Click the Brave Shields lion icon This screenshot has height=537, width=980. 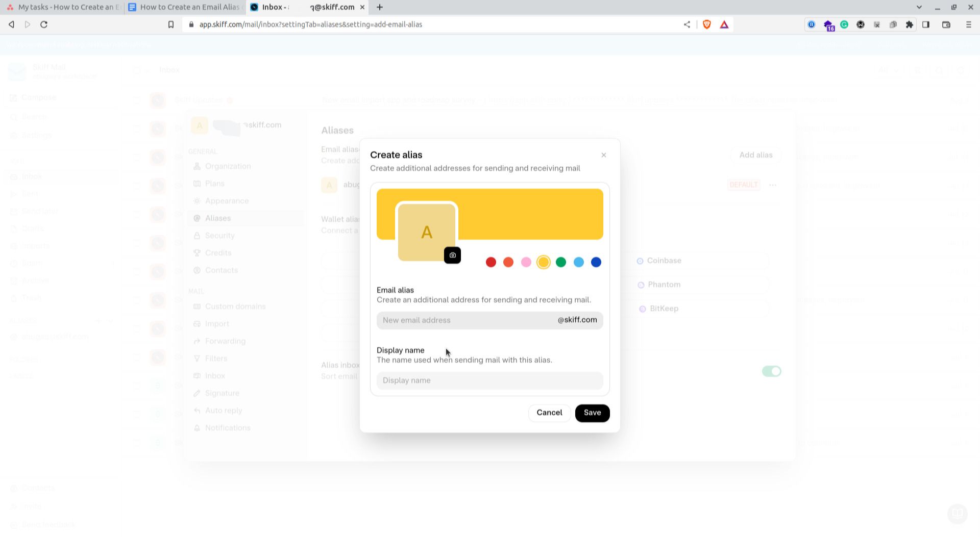pos(707,24)
